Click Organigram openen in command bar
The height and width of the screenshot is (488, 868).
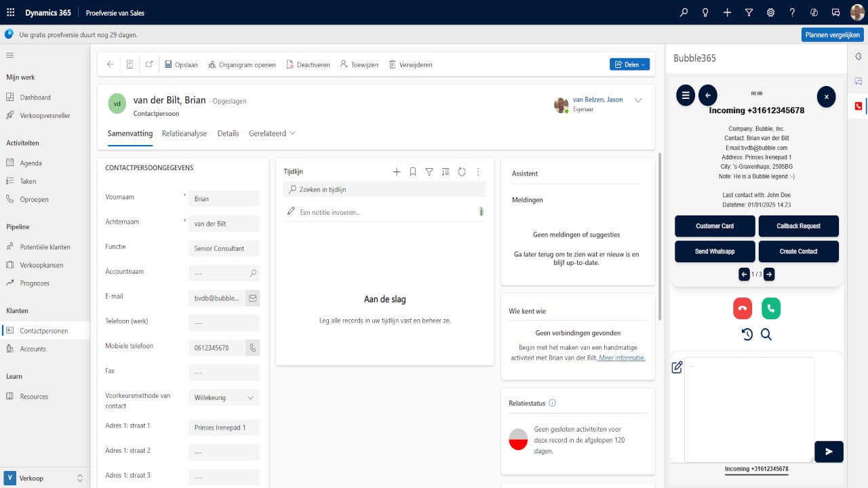click(x=241, y=64)
